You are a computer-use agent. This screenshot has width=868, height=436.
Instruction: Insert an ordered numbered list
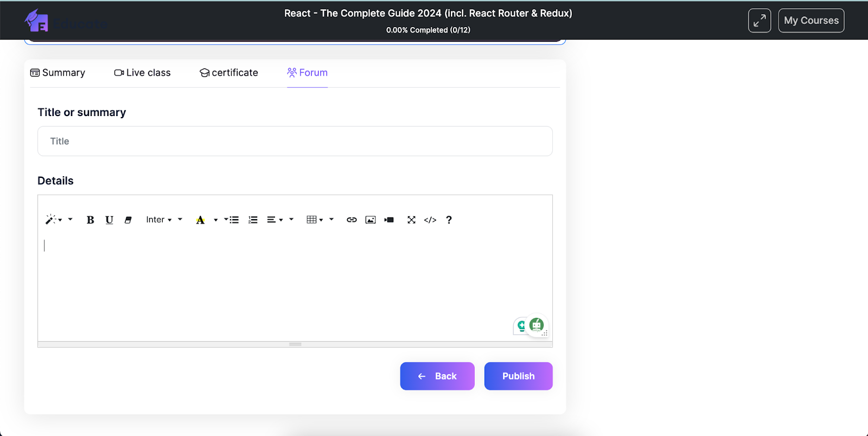coord(253,220)
